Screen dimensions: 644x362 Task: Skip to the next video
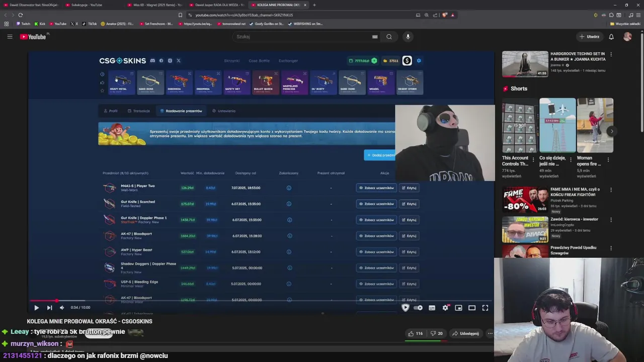click(x=49, y=308)
